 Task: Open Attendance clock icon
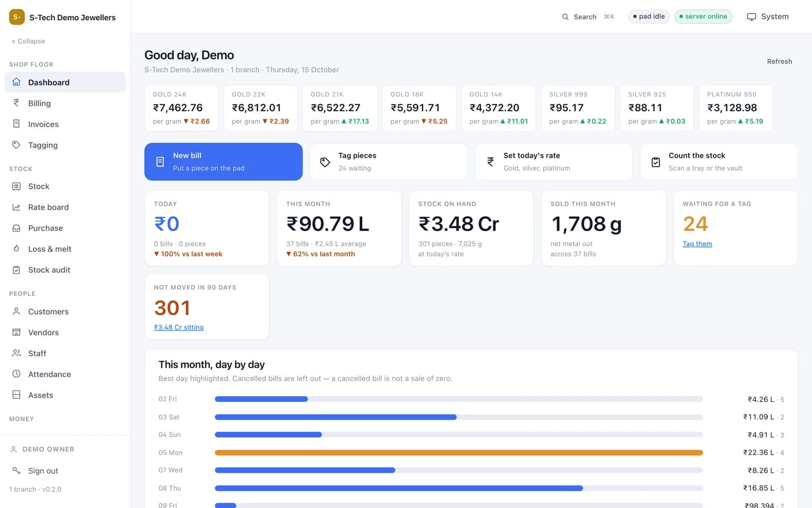point(16,374)
